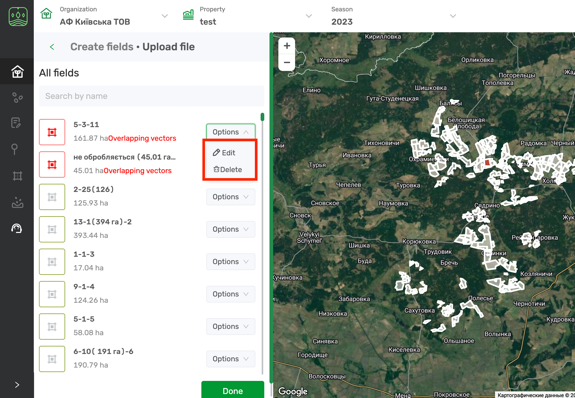Click the Create fields breadcrumb
This screenshot has width=575, height=398.
click(x=102, y=47)
